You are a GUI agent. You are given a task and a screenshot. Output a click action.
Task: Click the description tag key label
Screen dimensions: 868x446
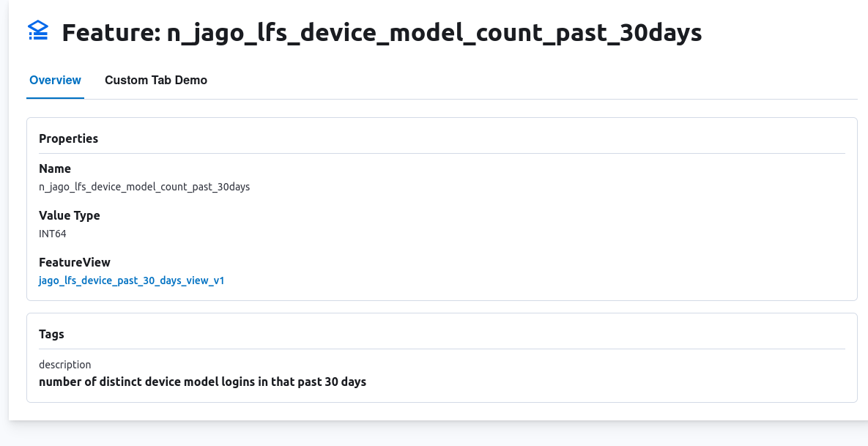click(65, 364)
